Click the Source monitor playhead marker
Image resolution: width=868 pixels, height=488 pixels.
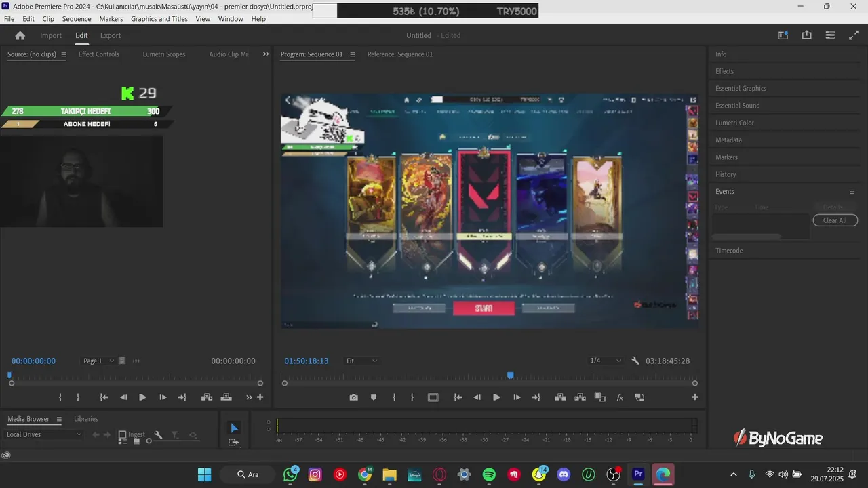tap(9, 375)
